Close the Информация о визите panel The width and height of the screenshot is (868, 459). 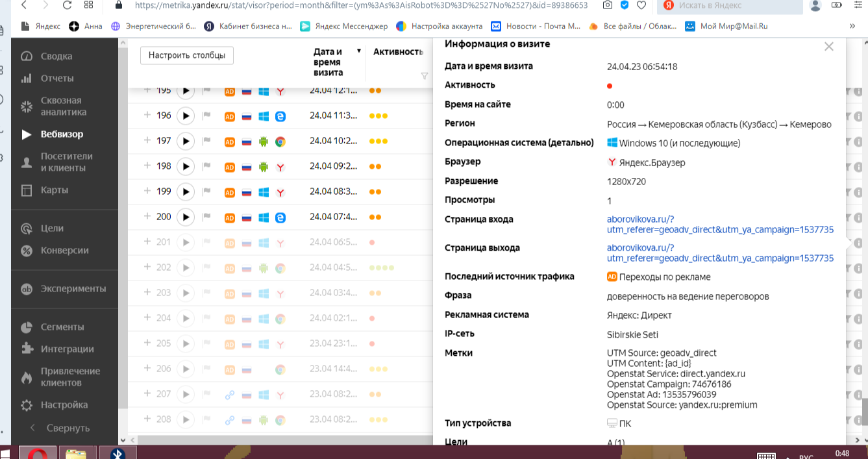(828, 47)
